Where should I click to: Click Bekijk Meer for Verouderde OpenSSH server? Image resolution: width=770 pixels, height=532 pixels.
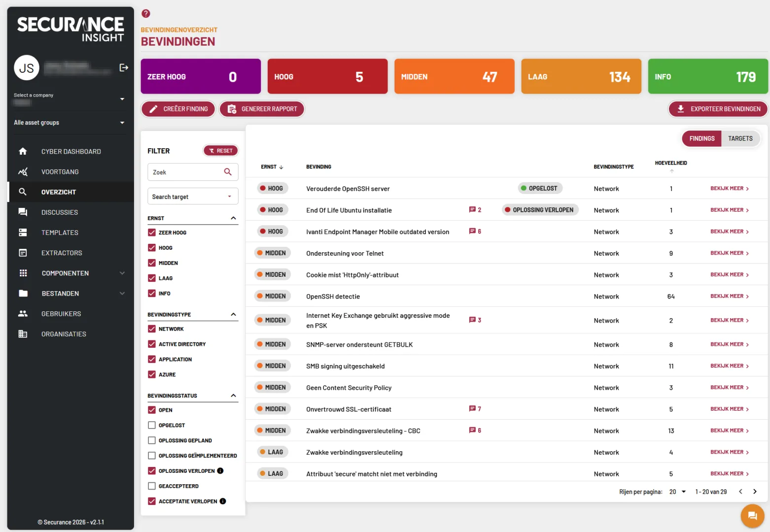[729, 189]
